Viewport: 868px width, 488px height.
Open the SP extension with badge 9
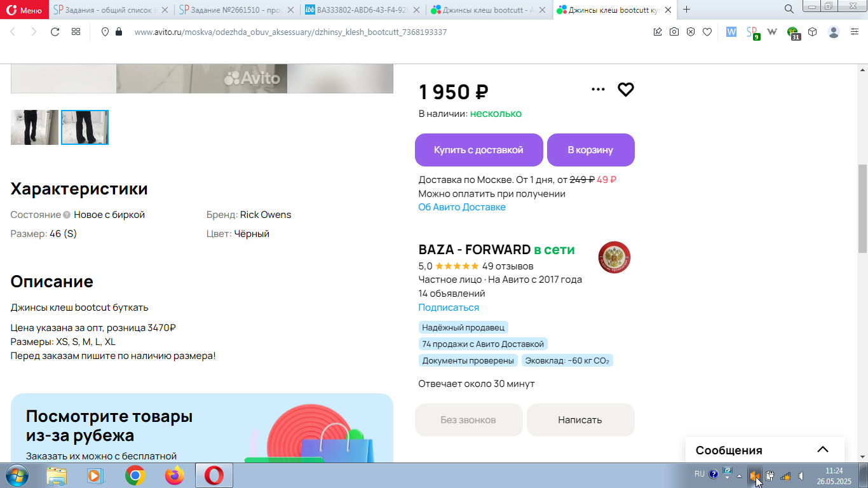coord(752,32)
